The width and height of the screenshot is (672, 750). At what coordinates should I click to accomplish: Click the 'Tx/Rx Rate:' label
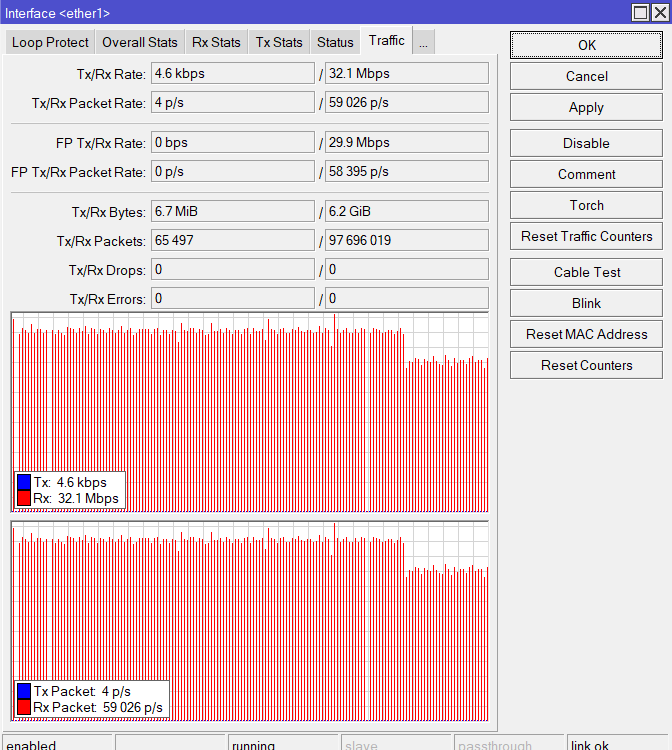coord(111,74)
